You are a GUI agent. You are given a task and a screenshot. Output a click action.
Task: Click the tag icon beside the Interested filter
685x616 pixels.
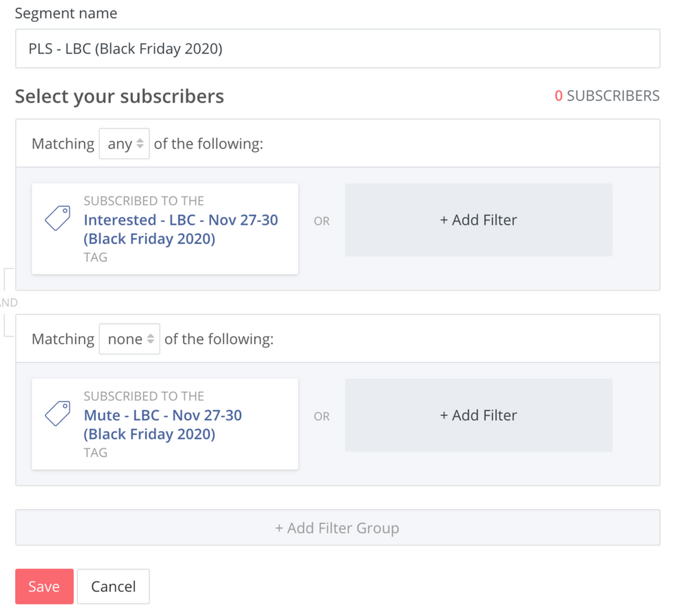point(58,218)
